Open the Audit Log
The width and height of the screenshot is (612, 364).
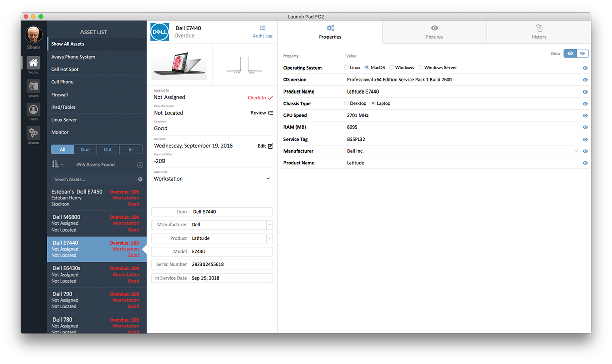tap(262, 32)
